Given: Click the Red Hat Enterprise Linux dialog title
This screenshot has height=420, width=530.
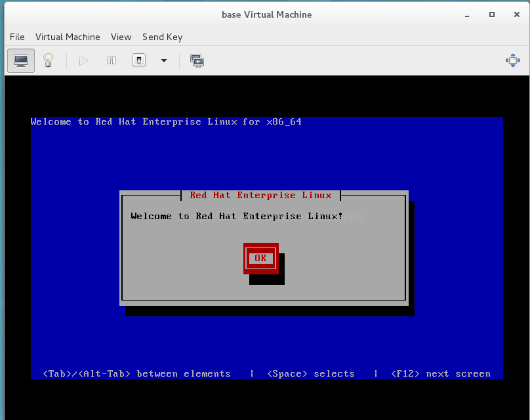Looking at the screenshot, I should pyautogui.click(x=260, y=195).
